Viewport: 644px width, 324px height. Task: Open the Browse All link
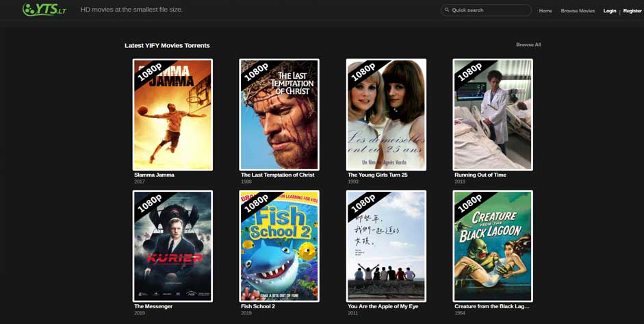(528, 45)
